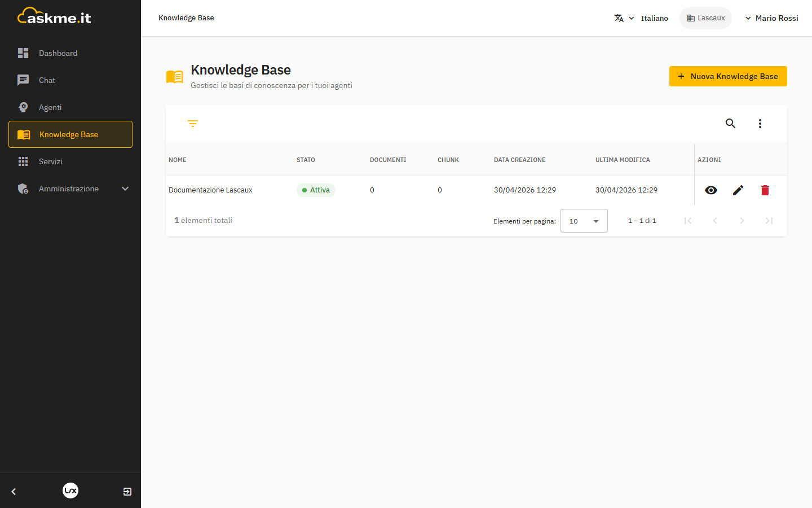Click the Agenti head icon
Viewport: 812px width, 508px height.
point(23,107)
